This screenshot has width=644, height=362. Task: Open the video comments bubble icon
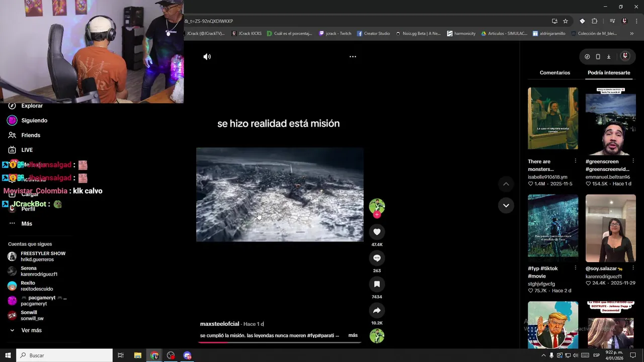377,258
